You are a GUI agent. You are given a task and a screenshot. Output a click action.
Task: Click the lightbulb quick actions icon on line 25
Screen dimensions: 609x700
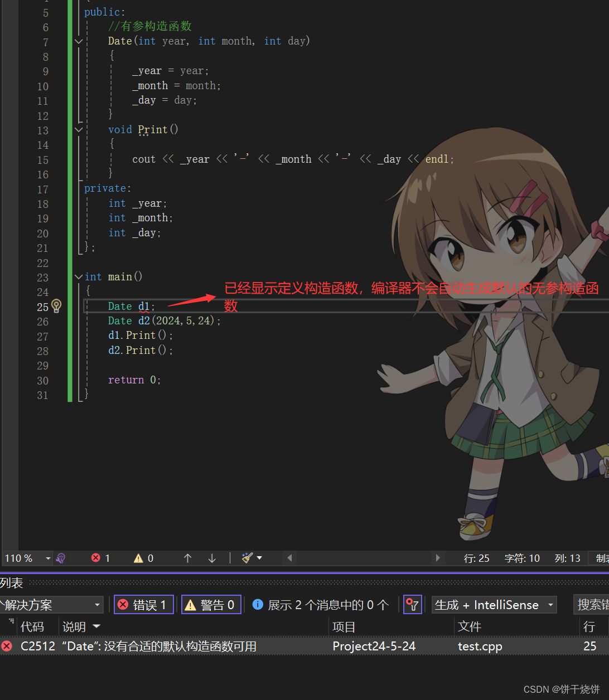[x=56, y=305]
